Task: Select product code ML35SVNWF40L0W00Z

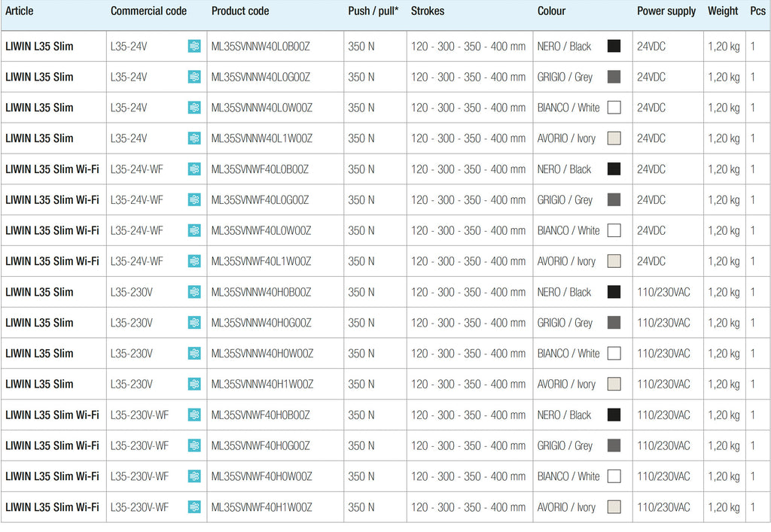Action: [261, 230]
